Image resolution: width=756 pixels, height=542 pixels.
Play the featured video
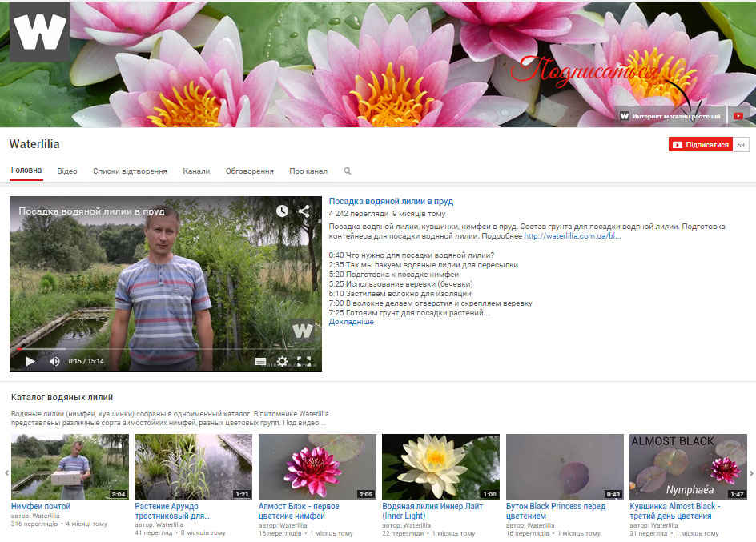tap(30, 361)
